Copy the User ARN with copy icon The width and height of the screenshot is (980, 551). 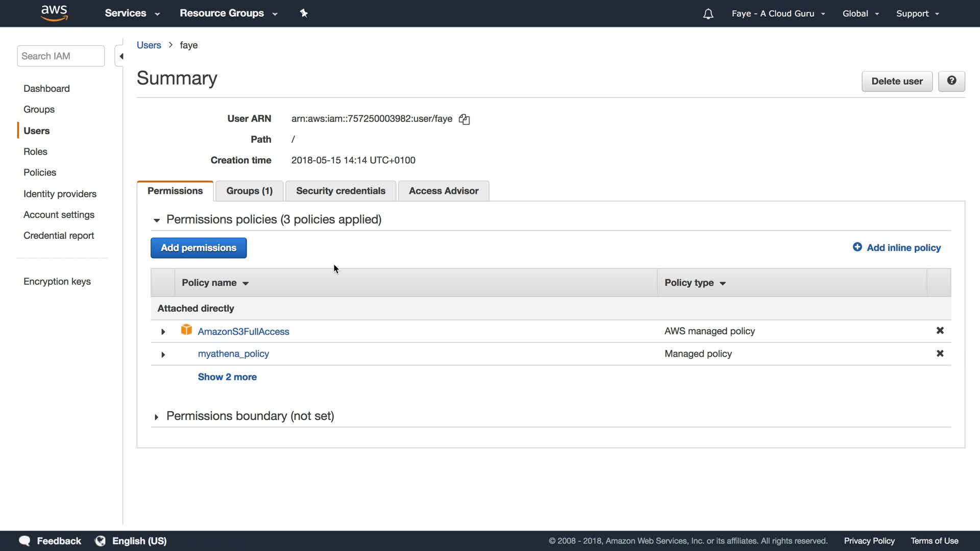tap(464, 119)
